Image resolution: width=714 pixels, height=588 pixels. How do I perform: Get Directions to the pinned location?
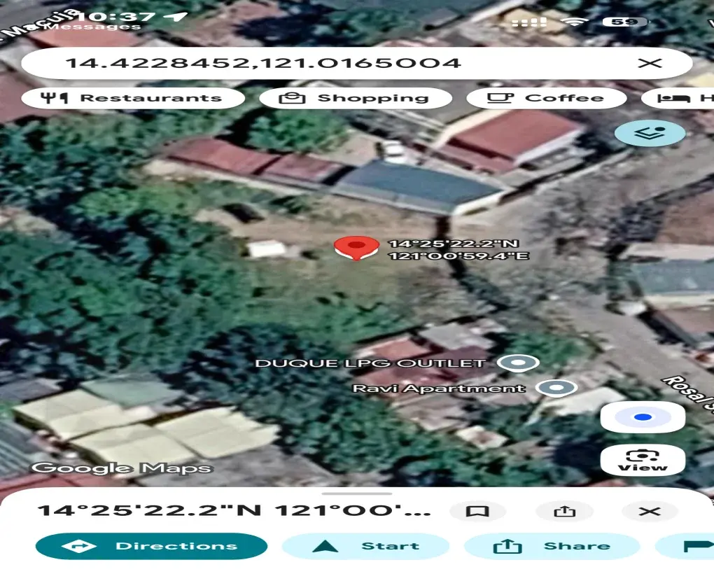152,546
